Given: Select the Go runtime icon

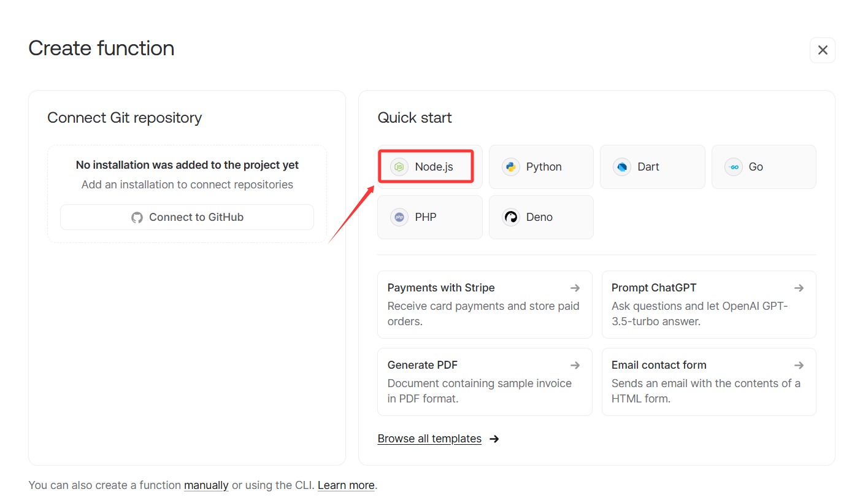Looking at the screenshot, I should pos(733,167).
